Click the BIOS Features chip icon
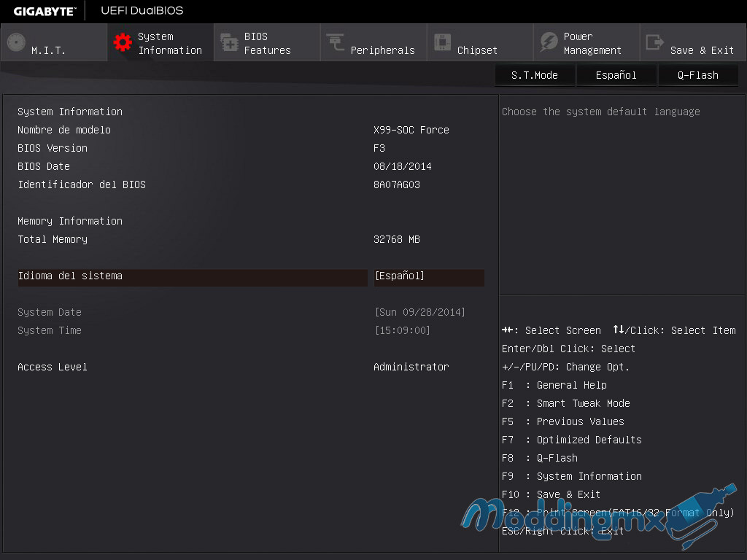Screen dimensions: 747x560 pyautogui.click(x=229, y=42)
